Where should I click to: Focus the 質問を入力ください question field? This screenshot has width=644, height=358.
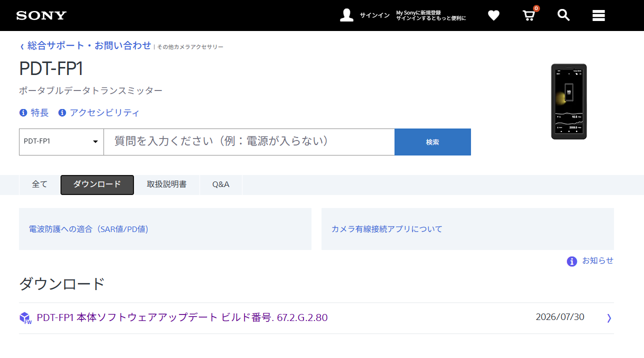(x=249, y=142)
